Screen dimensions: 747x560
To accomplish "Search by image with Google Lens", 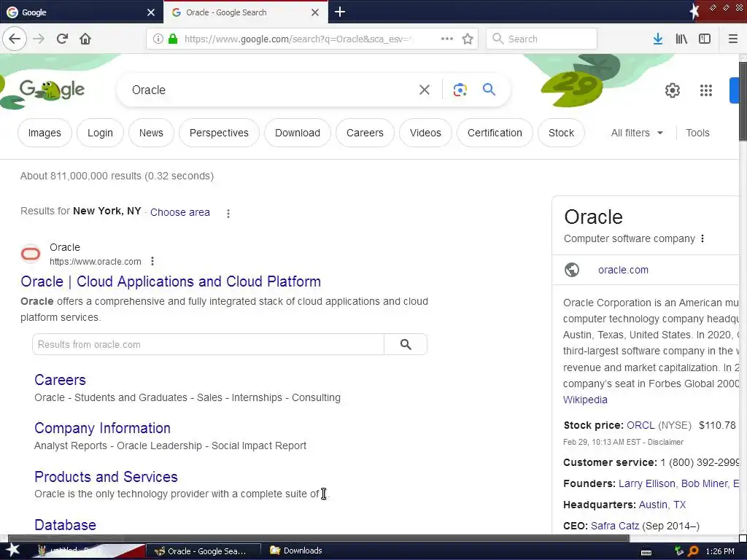I will click(x=460, y=90).
